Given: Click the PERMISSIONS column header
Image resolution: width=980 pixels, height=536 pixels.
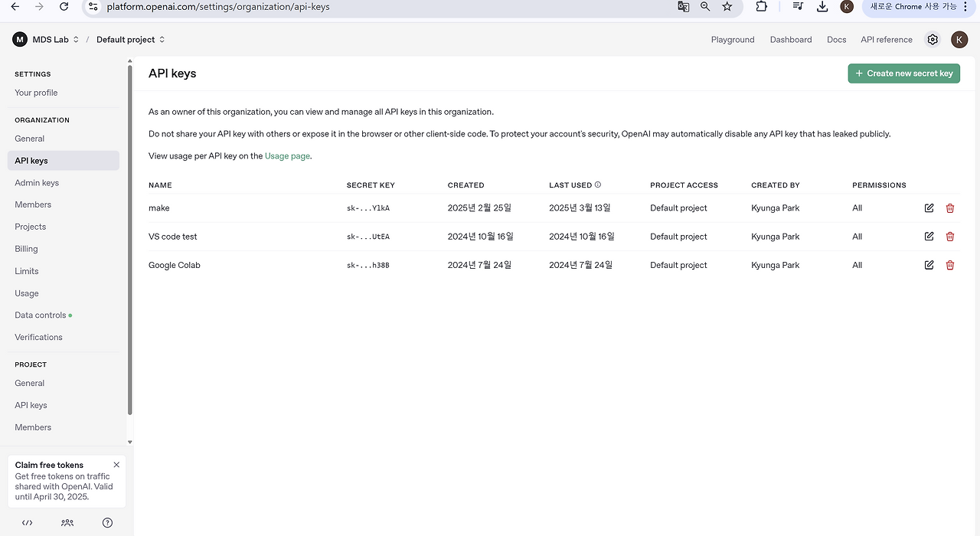Looking at the screenshot, I should [879, 185].
